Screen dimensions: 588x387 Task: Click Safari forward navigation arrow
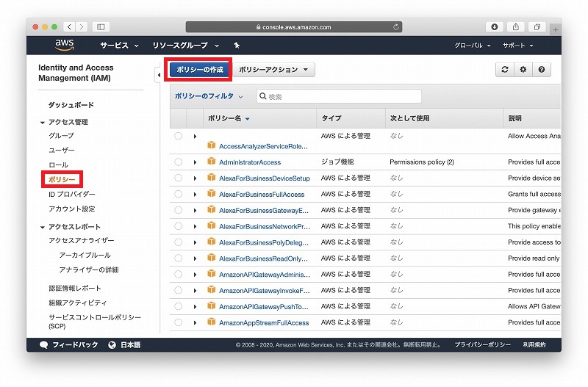(x=82, y=26)
